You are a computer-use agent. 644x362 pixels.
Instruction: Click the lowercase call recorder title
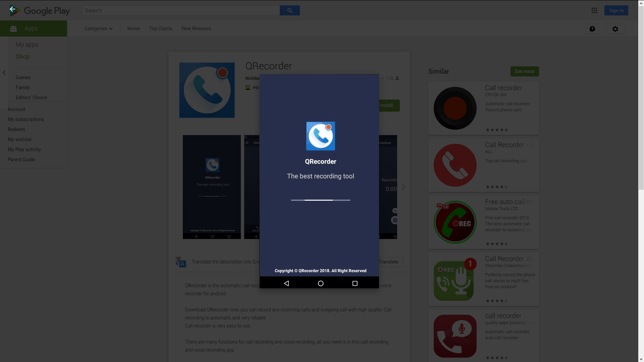click(x=503, y=316)
